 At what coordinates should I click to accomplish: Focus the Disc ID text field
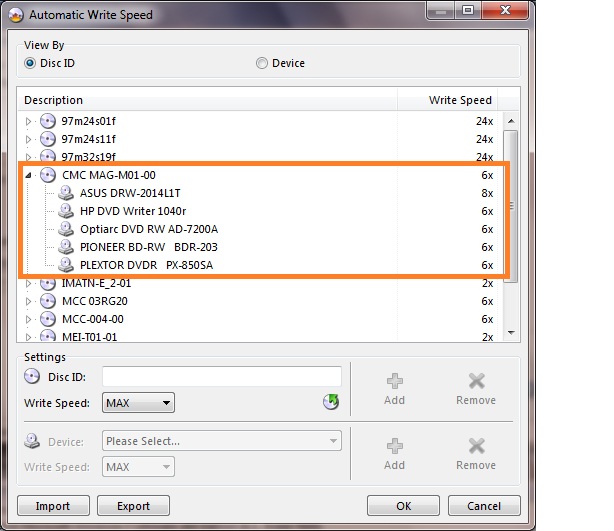(x=222, y=376)
